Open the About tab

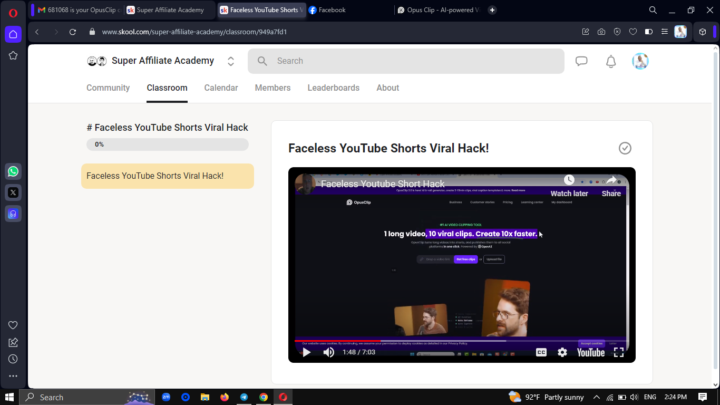388,88
